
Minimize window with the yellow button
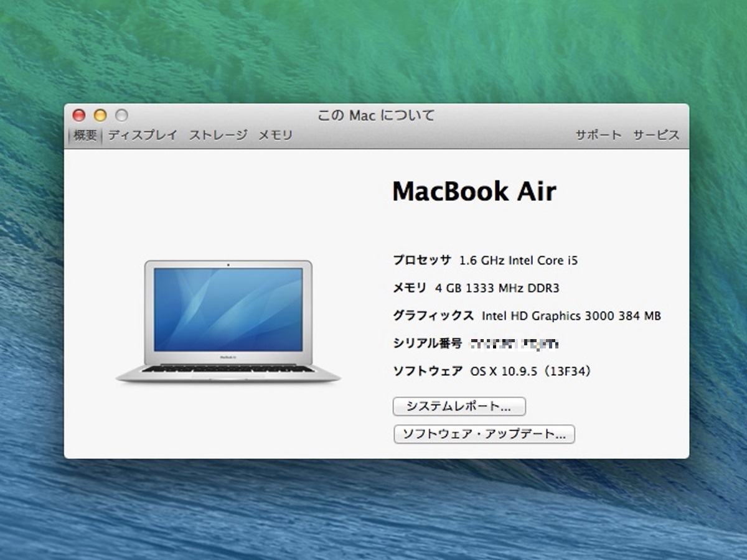(100, 115)
